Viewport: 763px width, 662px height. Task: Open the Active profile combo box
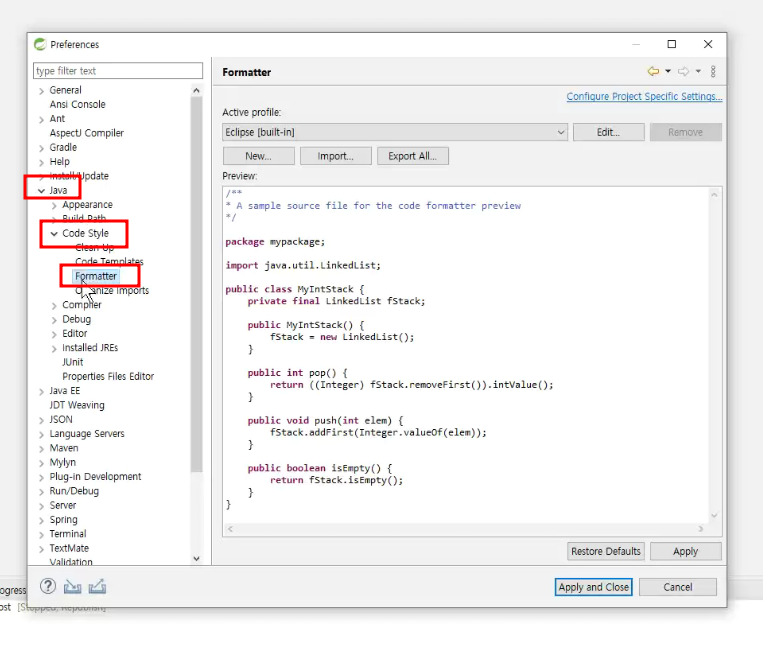(x=395, y=132)
